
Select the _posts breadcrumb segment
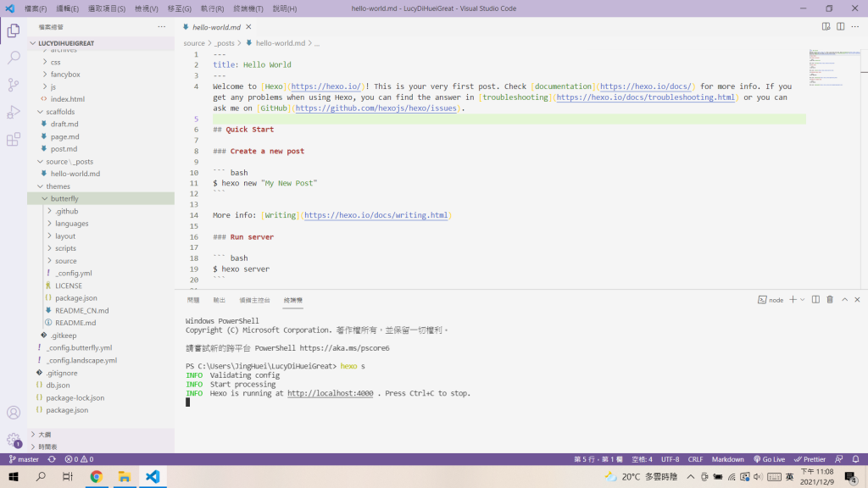click(224, 43)
